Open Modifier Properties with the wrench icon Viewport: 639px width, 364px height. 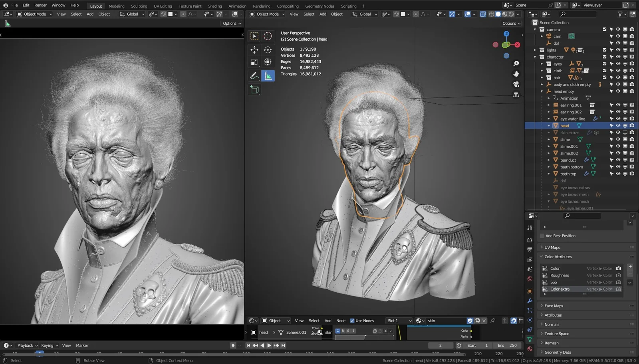click(x=530, y=301)
